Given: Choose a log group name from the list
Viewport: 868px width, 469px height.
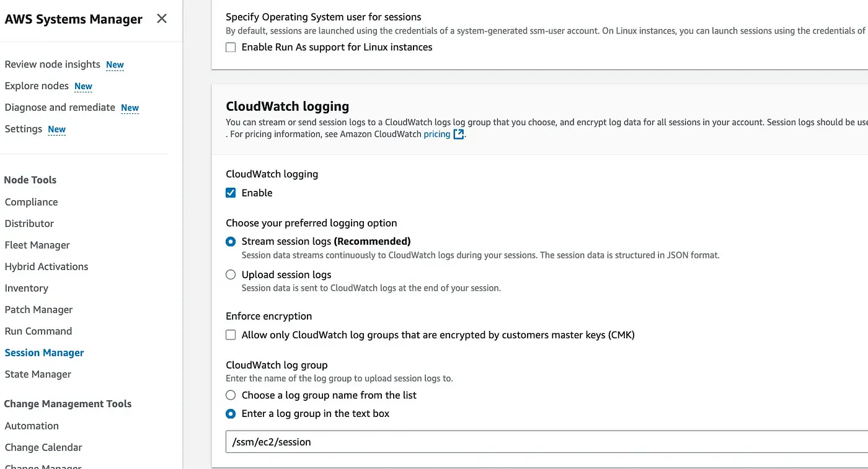Looking at the screenshot, I should pyautogui.click(x=230, y=395).
